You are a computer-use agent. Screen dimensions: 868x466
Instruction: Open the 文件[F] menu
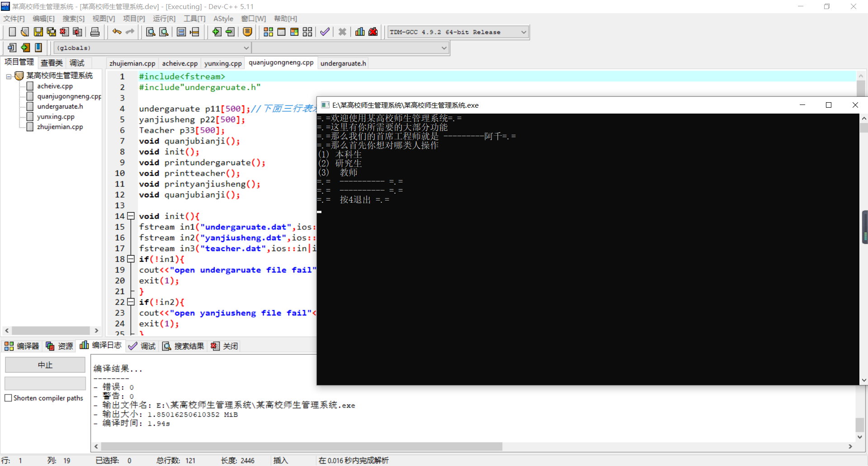coord(14,19)
